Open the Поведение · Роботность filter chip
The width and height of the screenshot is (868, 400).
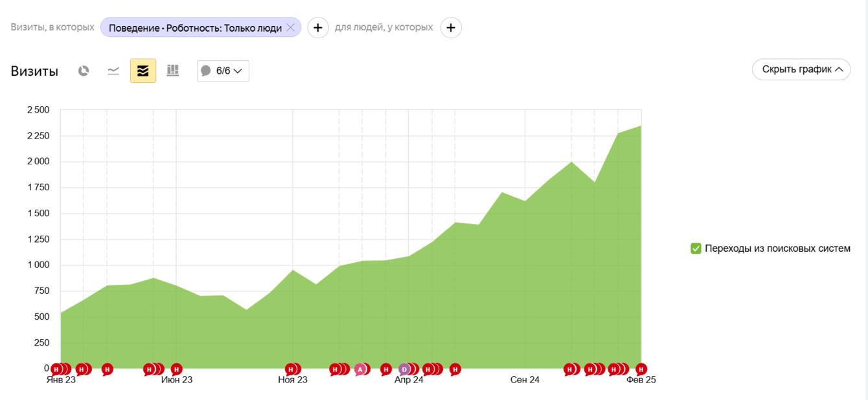tap(195, 28)
